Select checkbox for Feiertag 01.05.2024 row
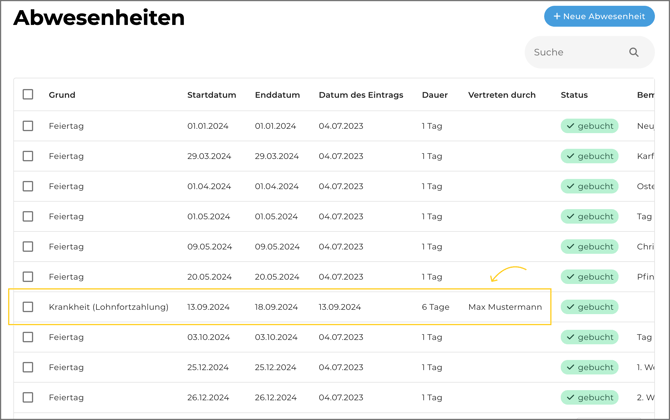Image resolution: width=670 pixels, height=420 pixels. pyautogui.click(x=28, y=216)
